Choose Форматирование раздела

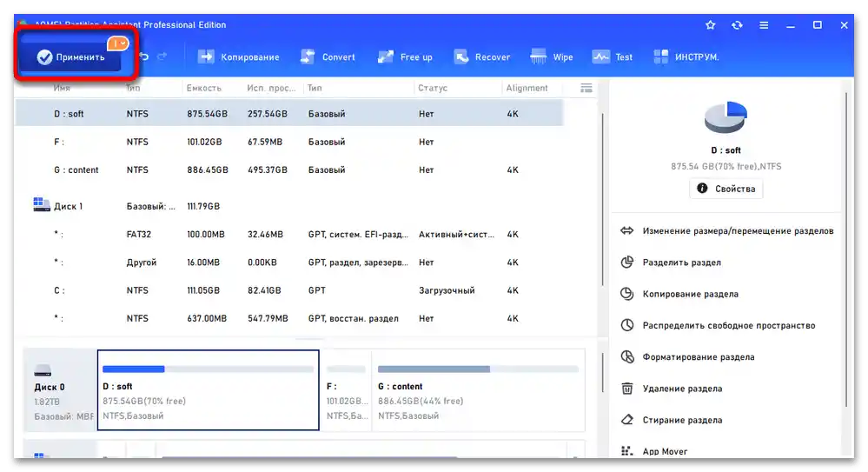pyautogui.click(x=687, y=357)
